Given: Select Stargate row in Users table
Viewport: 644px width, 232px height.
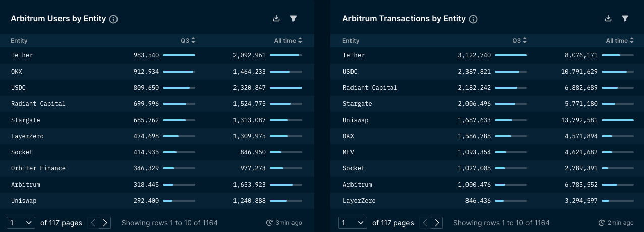Looking at the screenshot, I should (x=157, y=120).
